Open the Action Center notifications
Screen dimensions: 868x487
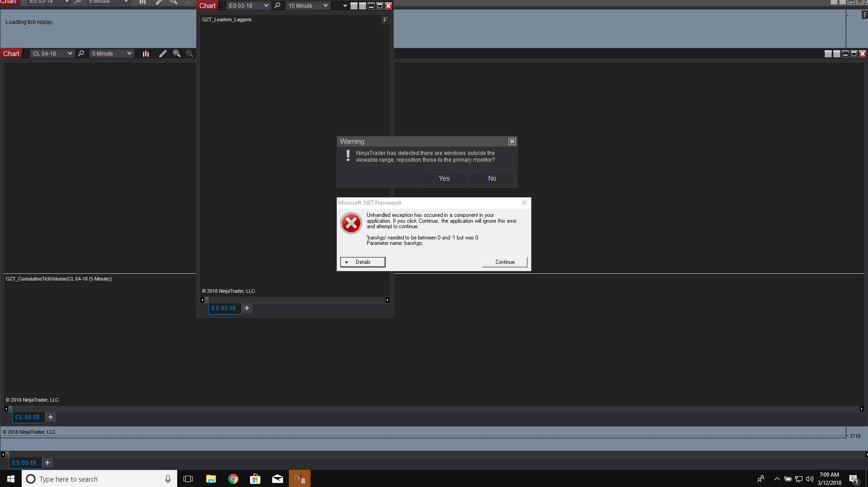[x=854, y=479]
